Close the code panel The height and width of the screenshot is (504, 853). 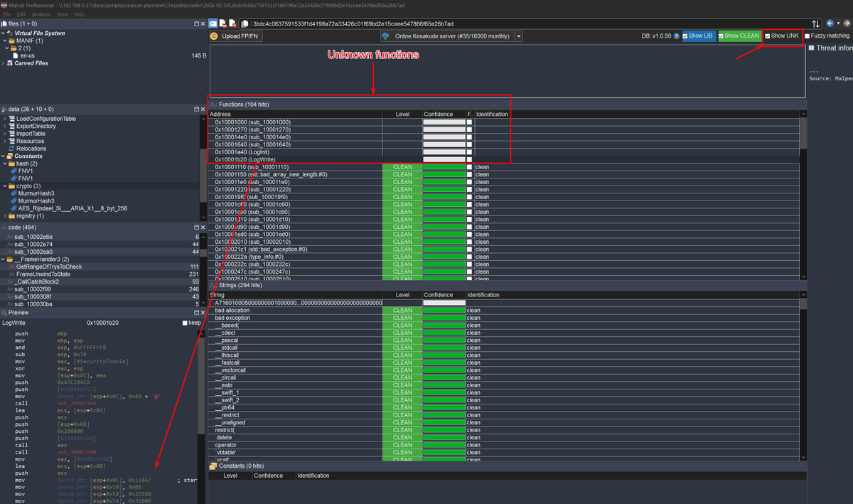(203, 227)
